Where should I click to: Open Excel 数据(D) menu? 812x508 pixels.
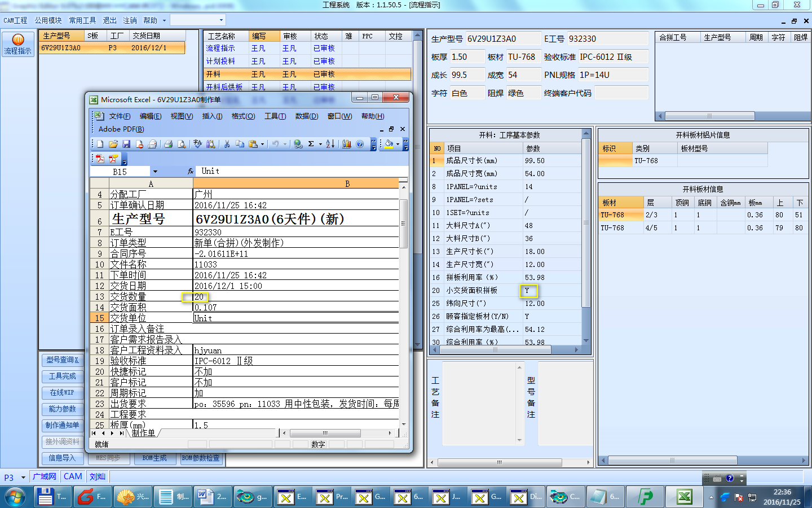point(306,116)
